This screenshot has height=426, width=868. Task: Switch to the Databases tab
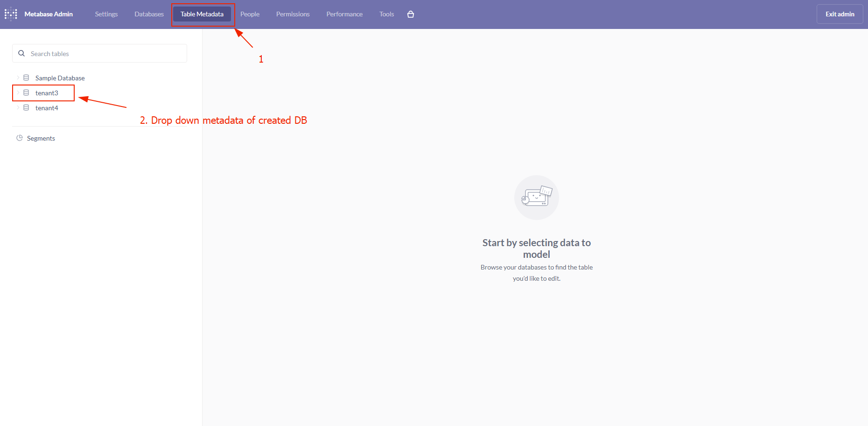pyautogui.click(x=149, y=14)
